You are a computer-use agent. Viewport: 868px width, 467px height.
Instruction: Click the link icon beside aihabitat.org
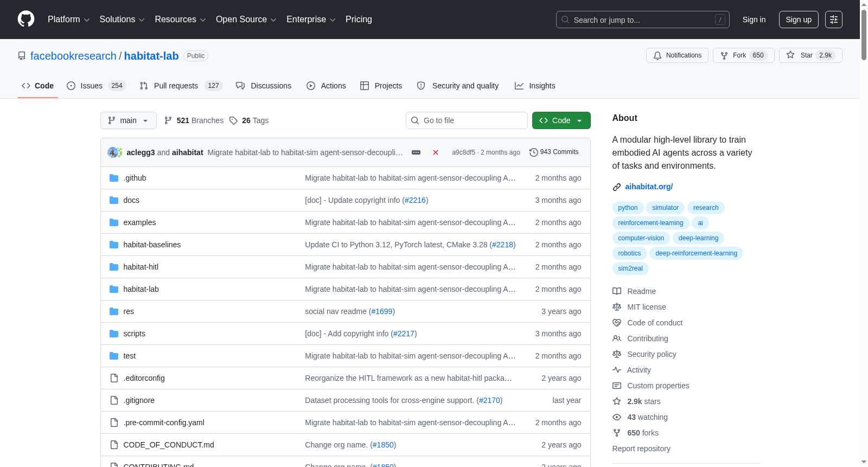coord(617,187)
